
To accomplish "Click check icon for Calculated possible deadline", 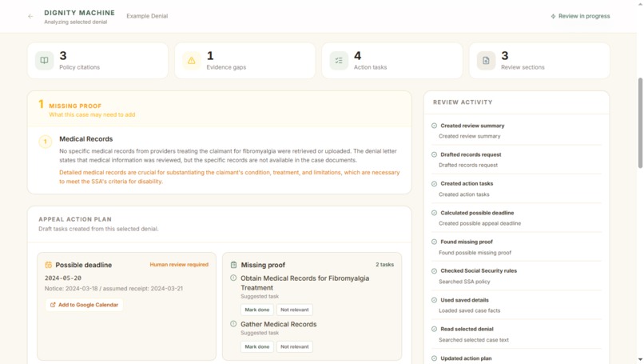I will coord(434,213).
